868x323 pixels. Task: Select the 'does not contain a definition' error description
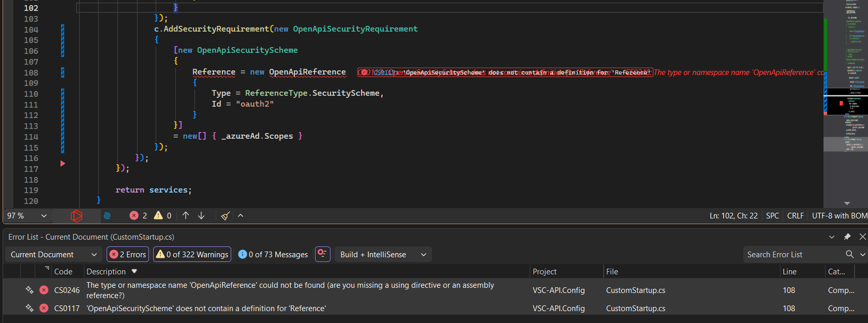[206, 309]
